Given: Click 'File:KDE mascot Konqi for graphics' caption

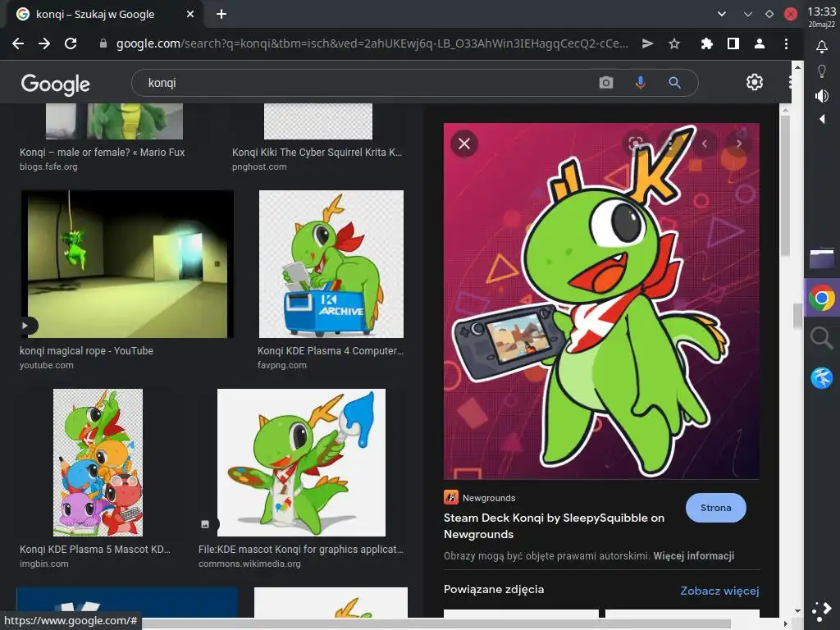Looking at the screenshot, I should (x=300, y=549).
